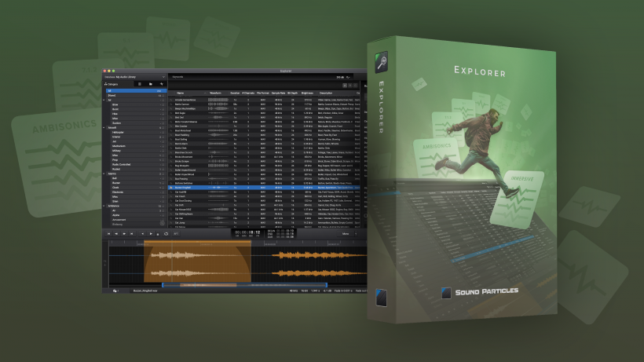Sort by the Brightness column header
The height and width of the screenshot is (362, 644).
[x=307, y=93]
